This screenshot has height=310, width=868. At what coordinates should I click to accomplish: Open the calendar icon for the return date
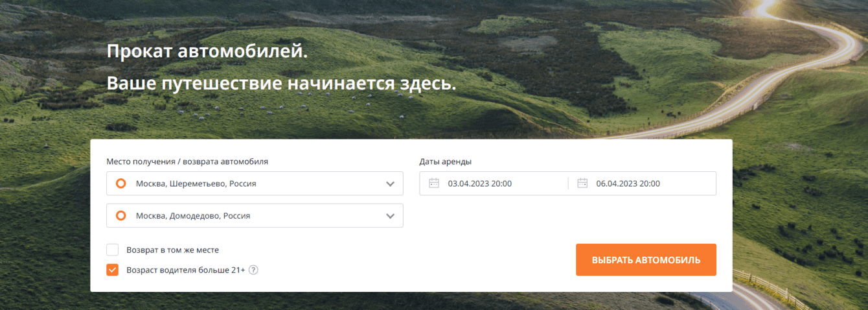point(582,184)
